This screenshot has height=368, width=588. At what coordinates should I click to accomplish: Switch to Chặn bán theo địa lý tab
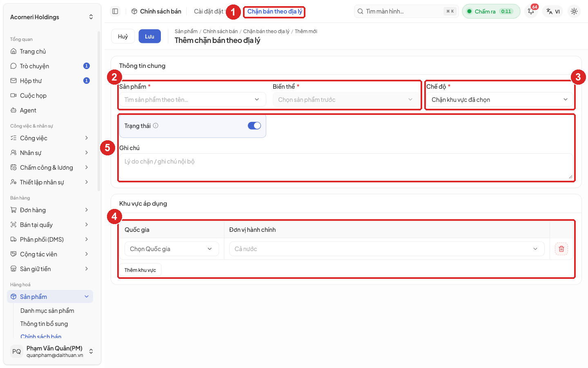pyautogui.click(x=275, y=11)
